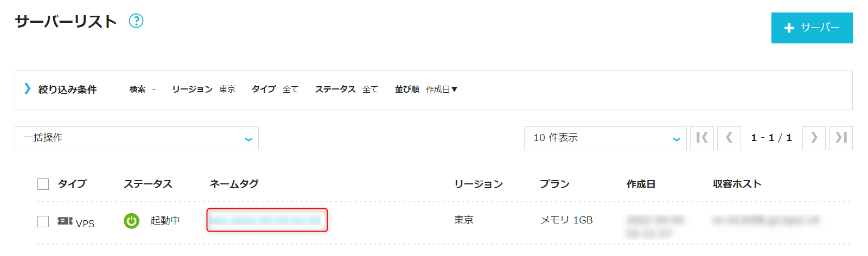Viewport: 868px width, 256px height.
Task: Open the 10 件表示 dropdown
Action: click(x=605, y=138)
